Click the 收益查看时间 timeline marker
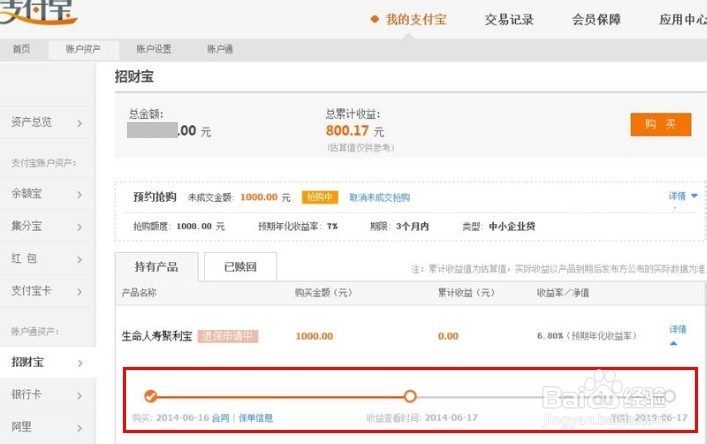This screenshot has width=707, height=444. click(x=410, y=396)
